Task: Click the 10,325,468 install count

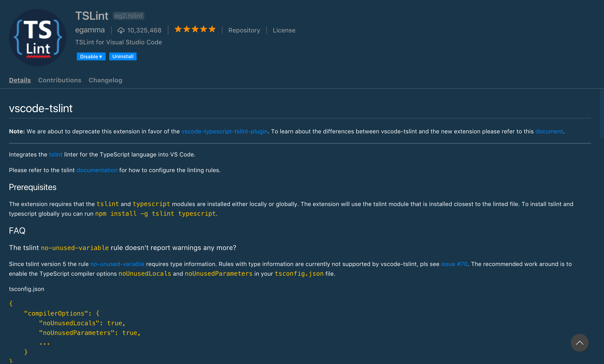Action: [144, 30]
